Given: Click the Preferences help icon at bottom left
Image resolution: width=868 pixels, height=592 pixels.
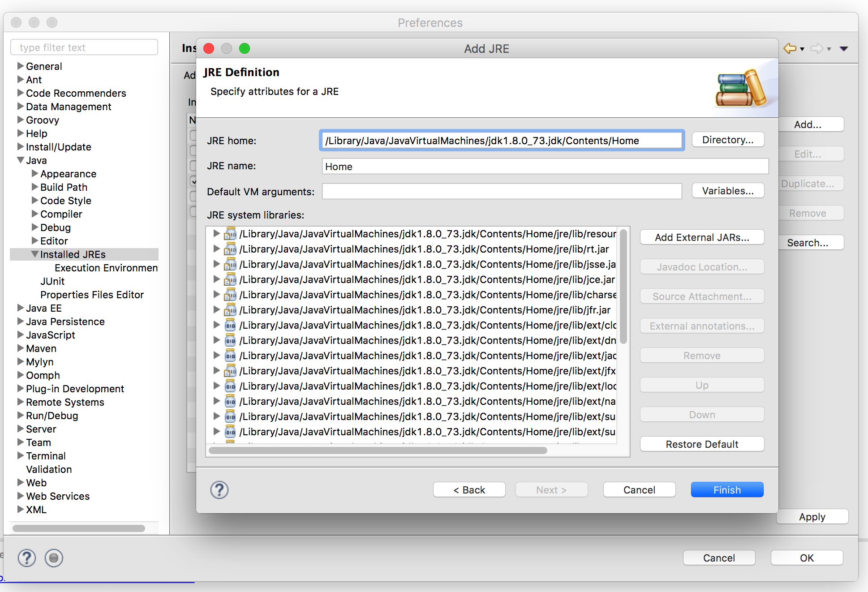Looking at the screenshot, I should click(27, 558).
